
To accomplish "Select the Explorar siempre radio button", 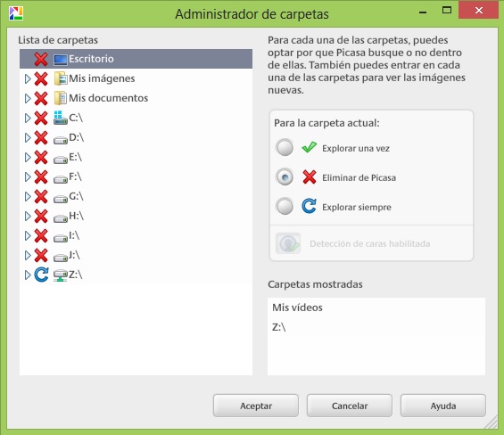I will [285, 206].
